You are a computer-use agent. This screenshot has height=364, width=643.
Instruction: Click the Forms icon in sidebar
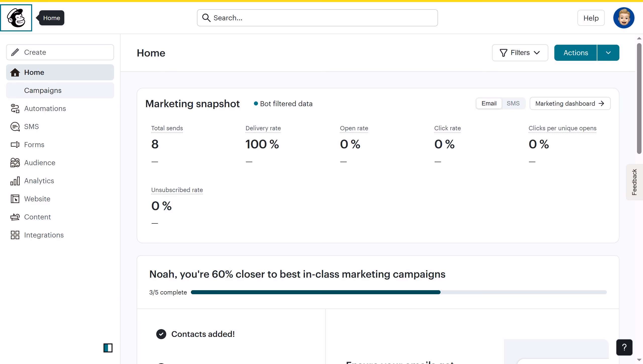(15, 145)
